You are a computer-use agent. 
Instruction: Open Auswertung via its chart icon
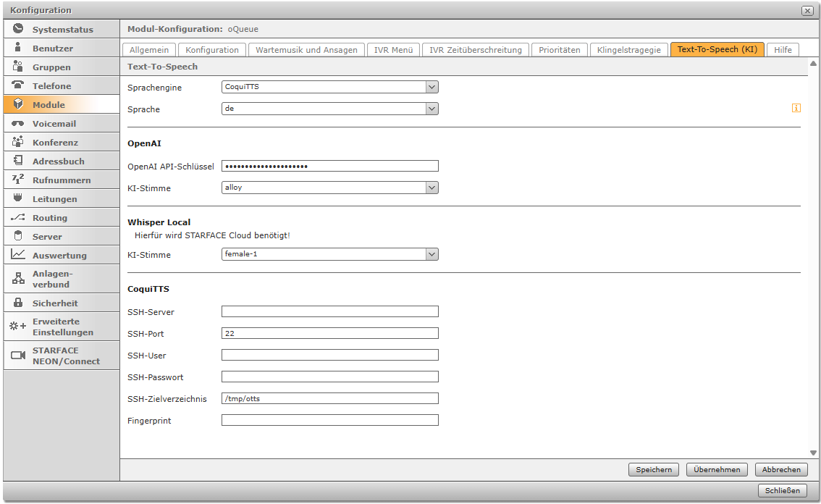click(x=18, y=255)
